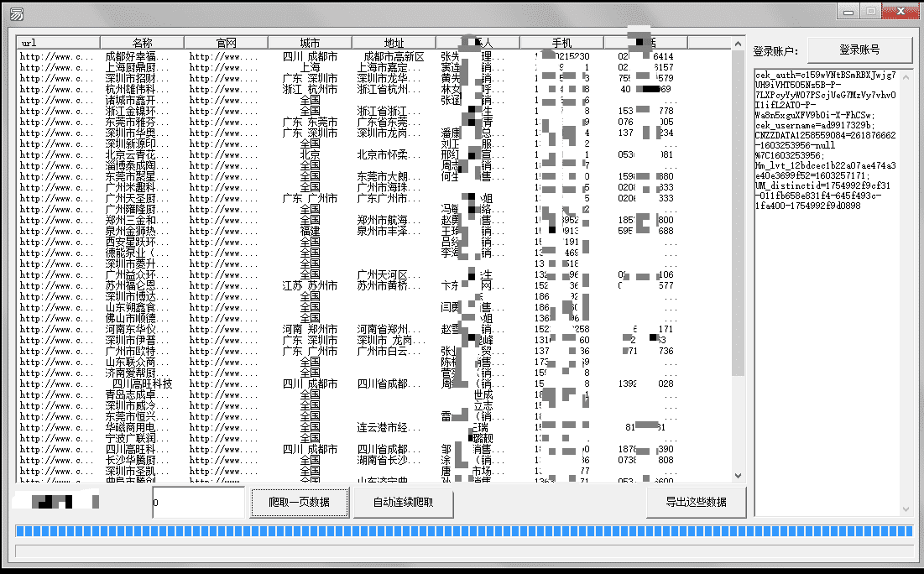Viewport: 924px width, 574px height.
Task: Click the list's scroll-up arrow
Action: coord(739,43)
